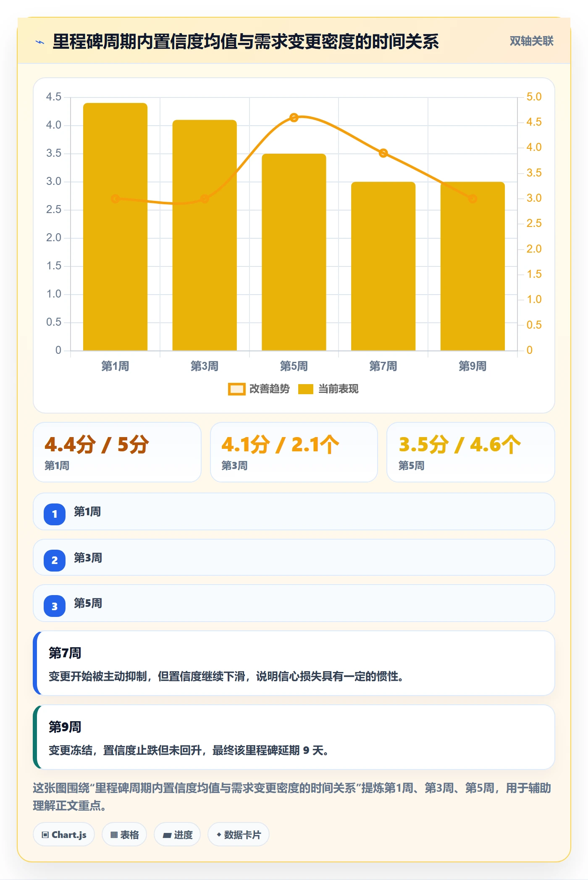Click the 第3周 bar in chart
Image resolution: width=588 pixels, height=880 pixels.
click(x=205, y=235)
